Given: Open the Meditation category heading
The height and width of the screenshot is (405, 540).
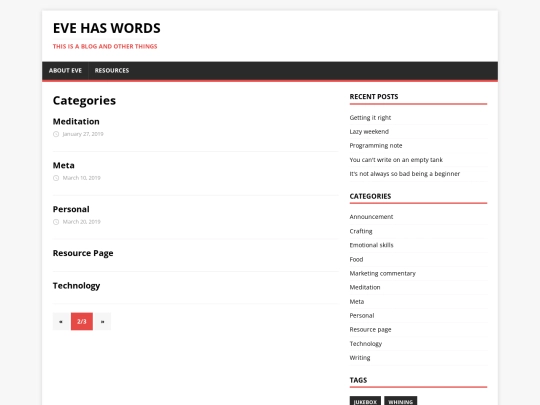Looking at the screenshot, I should pyautogui.click(x=76, y=122).
